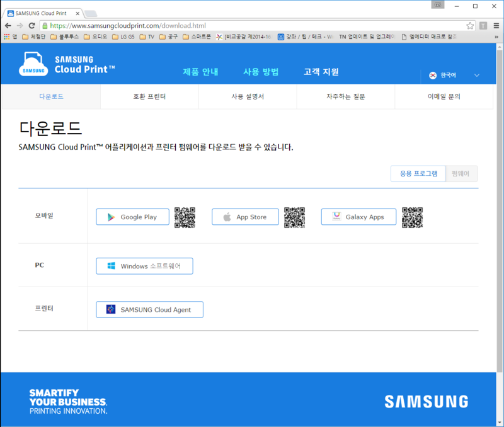Open the 엠에디터 매크로 bookmark
The image size is (504, 427).
pos(429,37)
